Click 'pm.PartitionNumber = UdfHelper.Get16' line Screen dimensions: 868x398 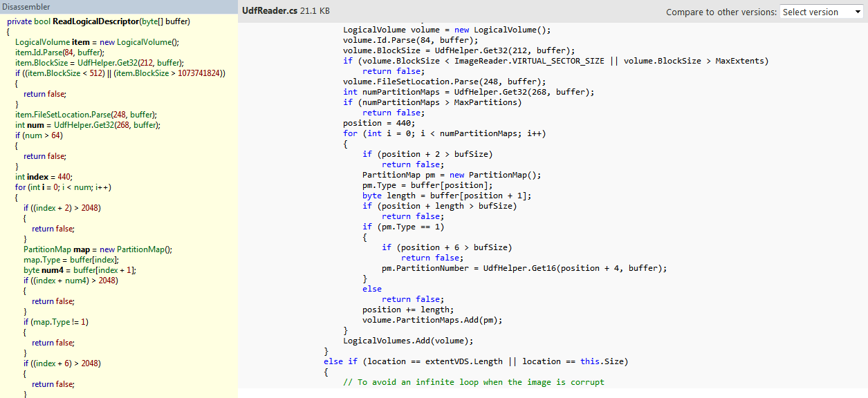click(524, 268)
